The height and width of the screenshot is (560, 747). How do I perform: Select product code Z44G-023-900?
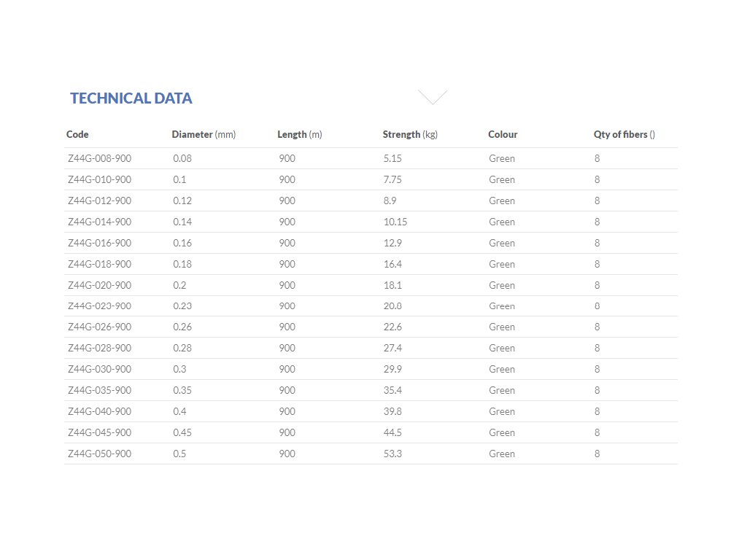(99, 306)
